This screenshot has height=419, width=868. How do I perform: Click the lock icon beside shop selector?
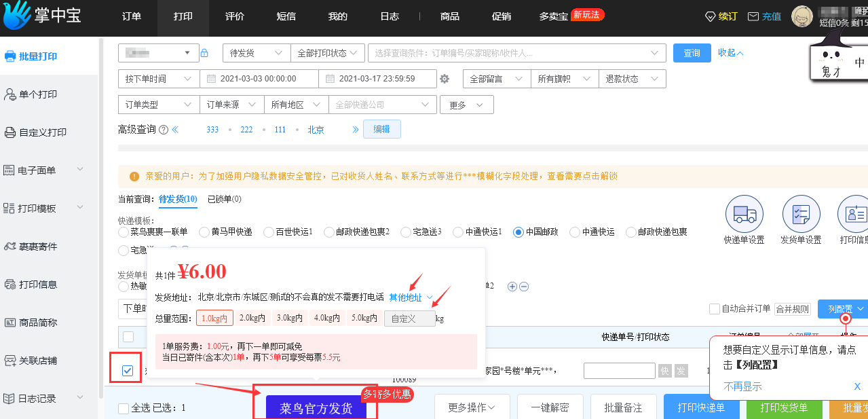pos(204,53)
